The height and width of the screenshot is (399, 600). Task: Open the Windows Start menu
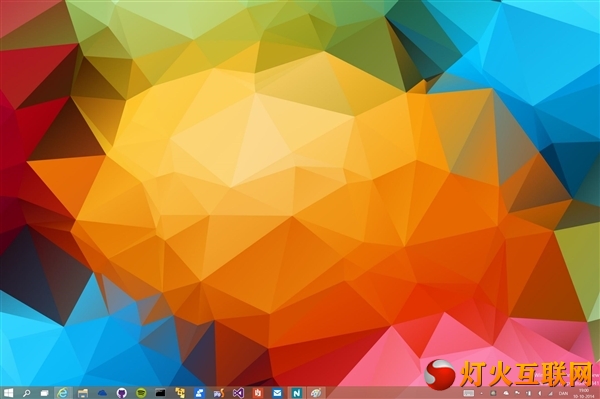point(8,392)
